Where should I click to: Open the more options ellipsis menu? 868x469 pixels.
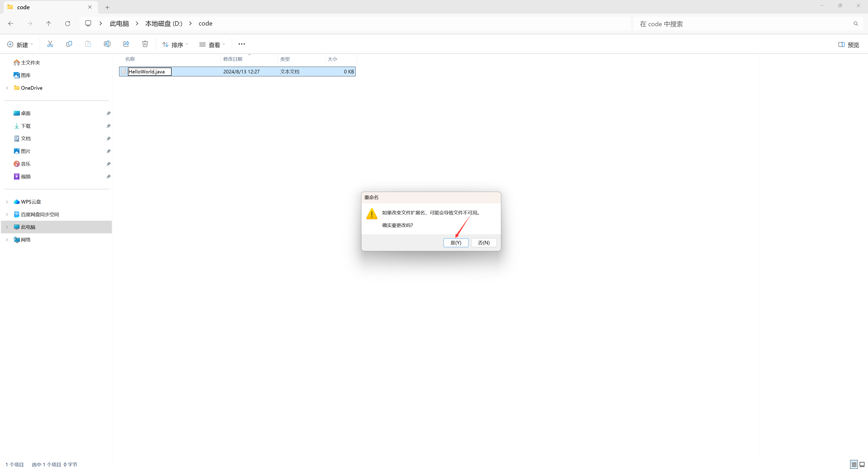242,44
